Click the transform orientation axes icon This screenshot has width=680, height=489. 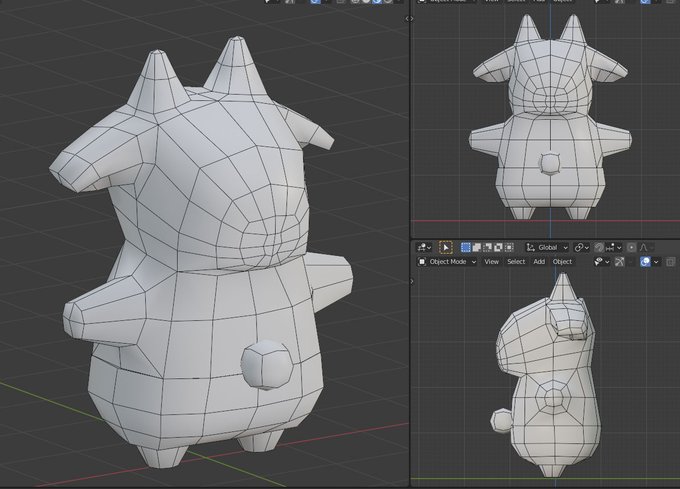[530, 248]
